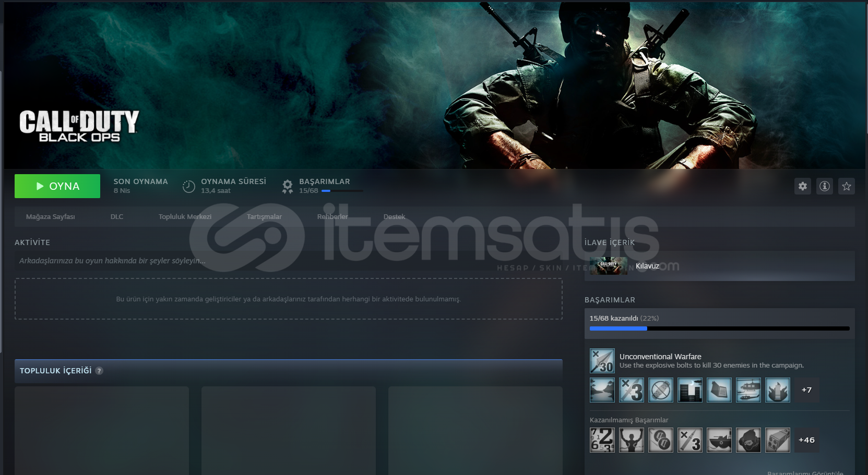Click locked raised-arms man achievement icon
The height and width of the screenshot is (475, 868).
point(632,440)
